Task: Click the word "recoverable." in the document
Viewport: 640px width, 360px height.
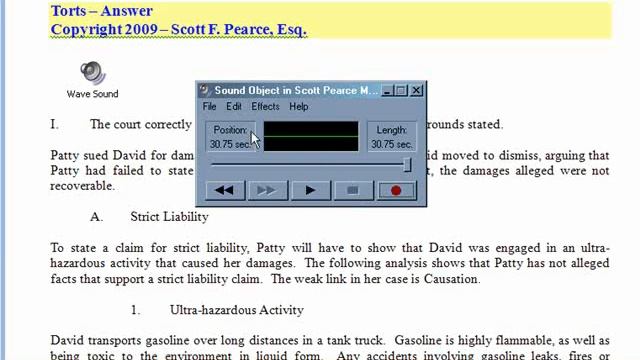Action: point(82,186)
